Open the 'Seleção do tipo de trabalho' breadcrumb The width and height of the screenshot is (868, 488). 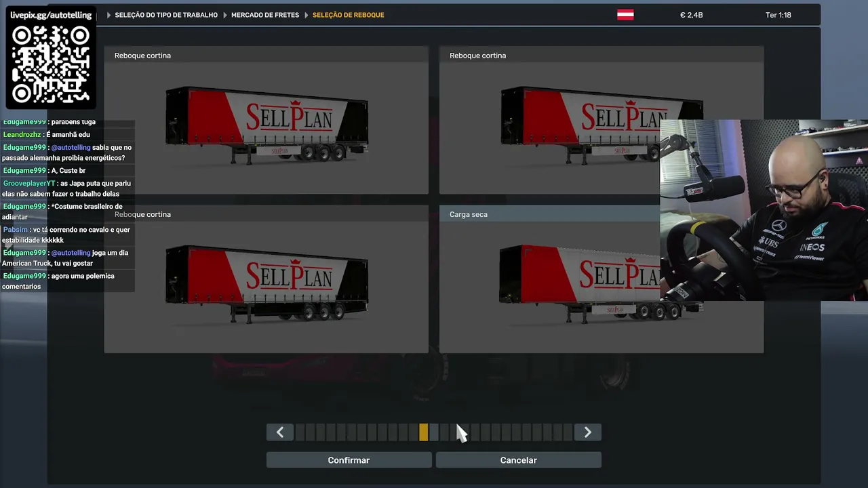(x=166, y=15)
